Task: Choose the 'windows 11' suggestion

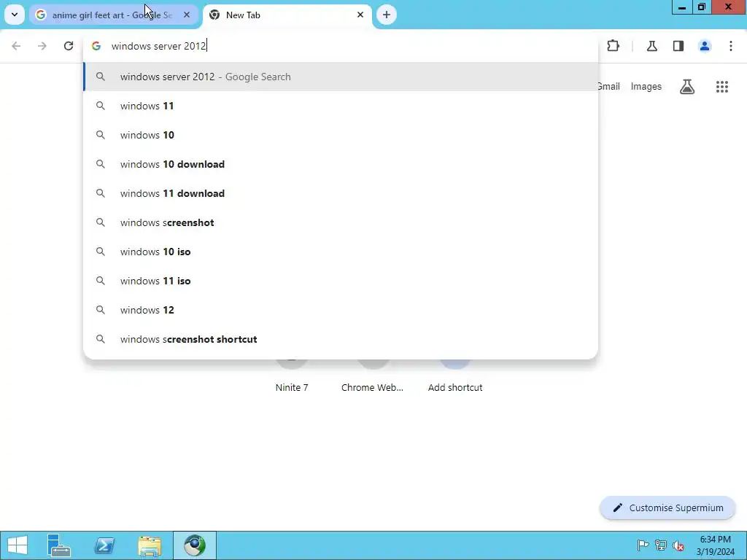Action: point(341,106)
